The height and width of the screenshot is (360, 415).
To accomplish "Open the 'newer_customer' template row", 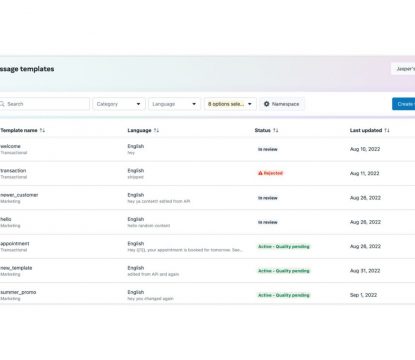I will pos(207,198).
